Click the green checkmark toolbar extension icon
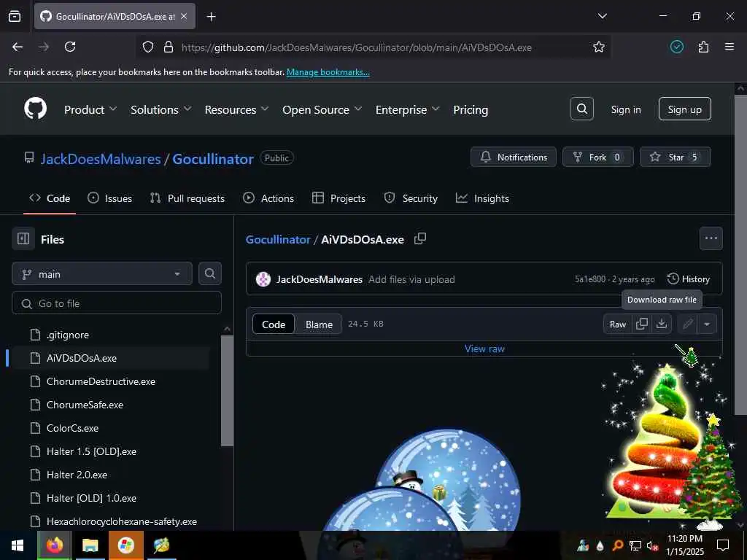747x560 pixels. pyautogui.click(x=677, y=47)
